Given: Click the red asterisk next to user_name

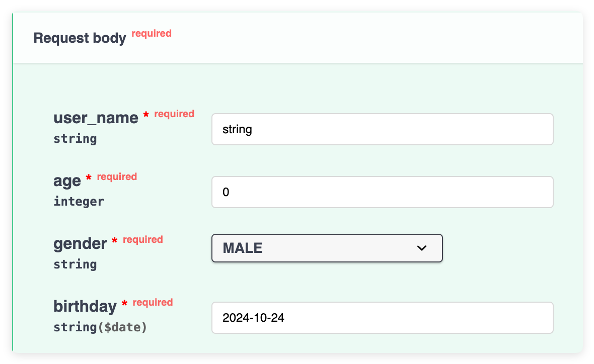Looking at the screenshot, I should click(145, 114).
